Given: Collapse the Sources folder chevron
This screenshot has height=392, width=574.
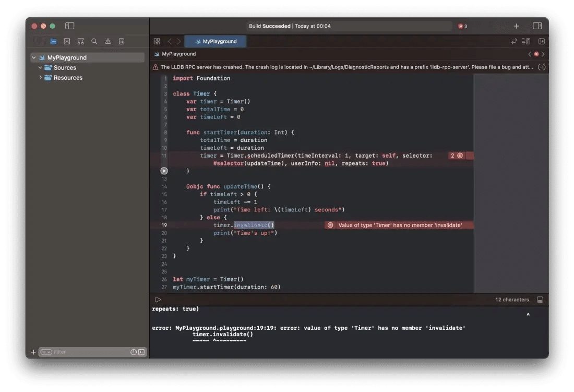Looking at the screenshot, I should 40,68.
